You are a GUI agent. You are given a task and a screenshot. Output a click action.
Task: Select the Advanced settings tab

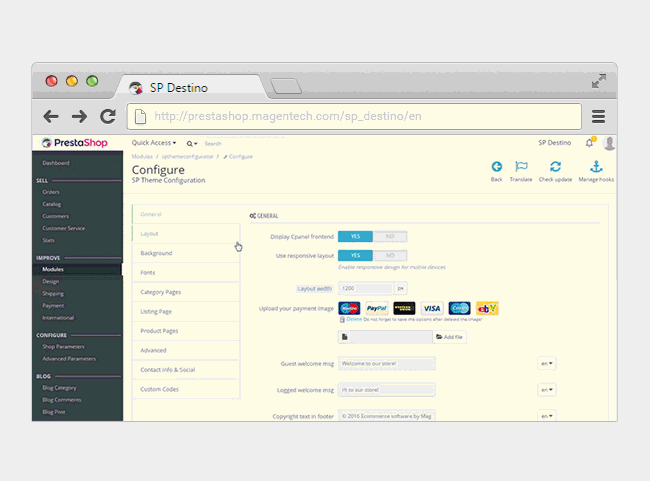click(x=186, y=350)
